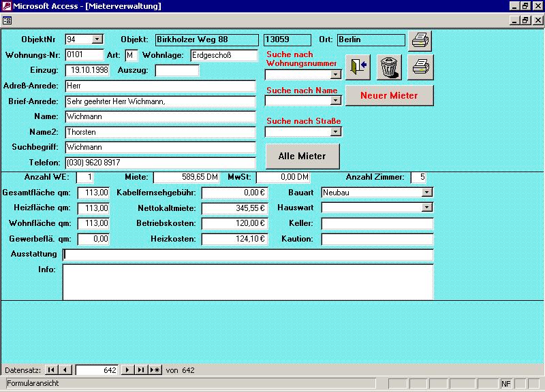Click the Ort field containing Berlin
Screen dimensions: 545x392
click(371, 39)
